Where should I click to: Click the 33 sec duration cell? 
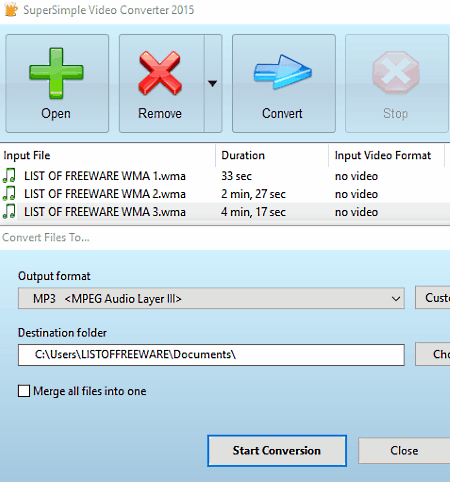coord(236,176)
